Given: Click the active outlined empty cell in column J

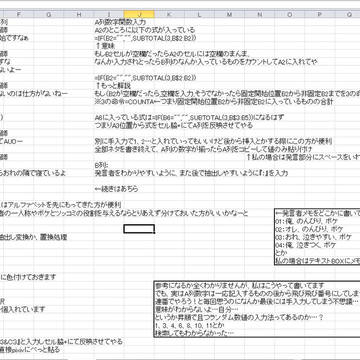Looking at the screenshot, I should [139, 229].
